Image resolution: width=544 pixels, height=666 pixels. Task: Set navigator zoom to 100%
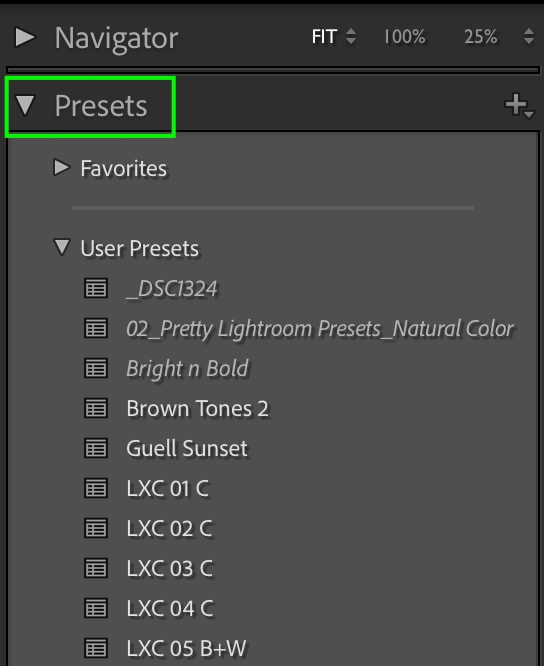(404, 37)
